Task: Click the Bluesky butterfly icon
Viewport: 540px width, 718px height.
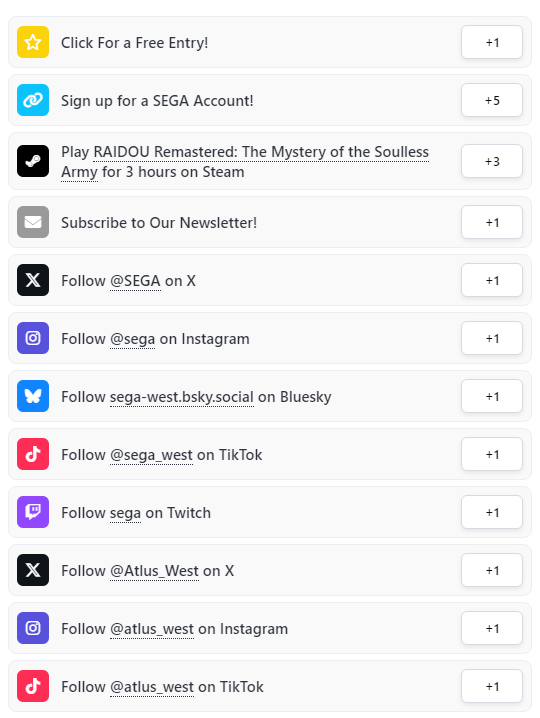Action: tap(33, 396)
